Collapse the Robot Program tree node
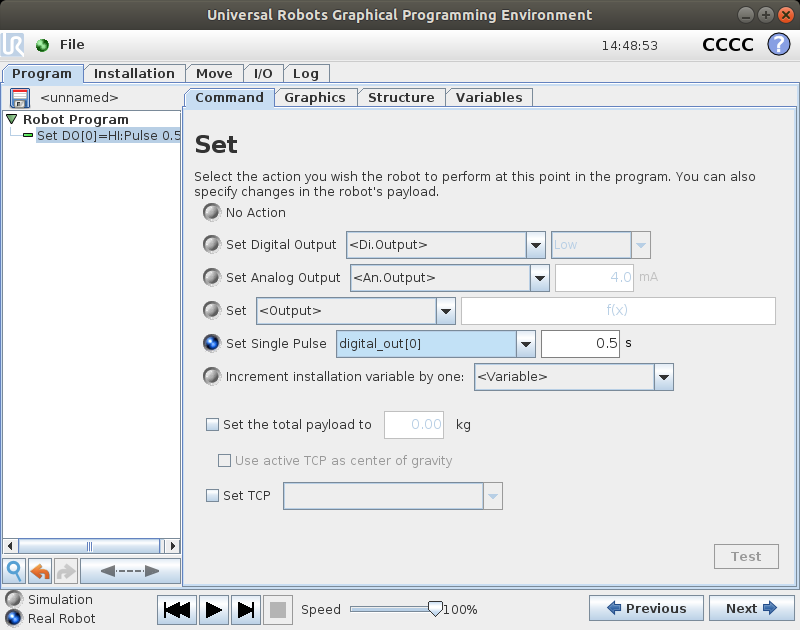Image resolution: width=800 pixels, height=630 pixels. (x=12, y=119)
